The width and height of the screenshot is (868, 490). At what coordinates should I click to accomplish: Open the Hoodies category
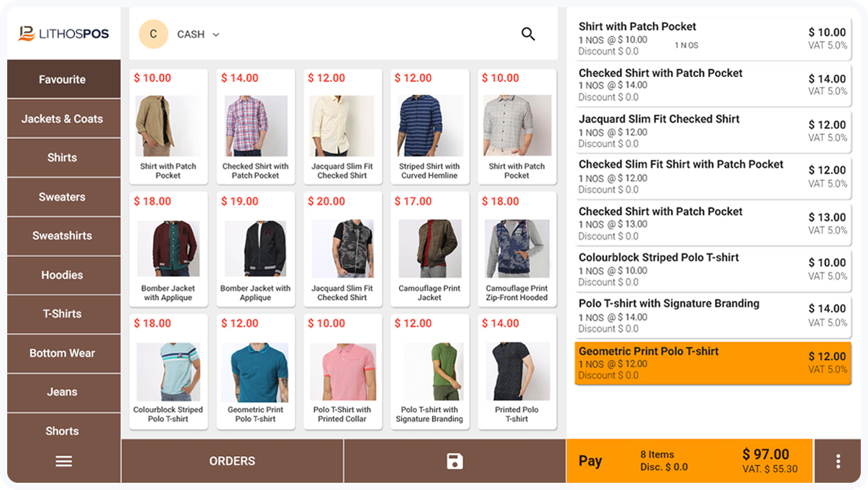(x=63, y=275)
